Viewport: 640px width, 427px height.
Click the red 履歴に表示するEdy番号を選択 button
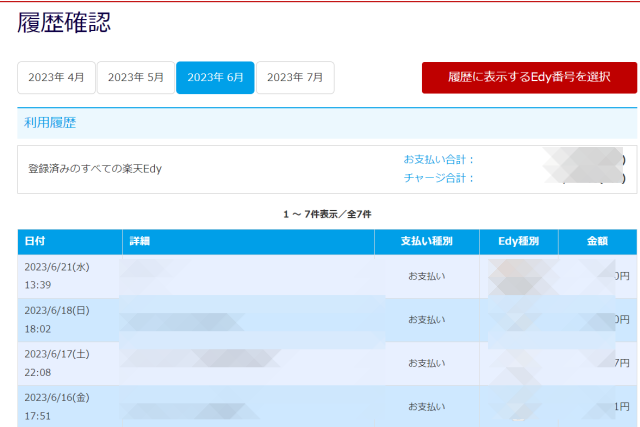529,77
